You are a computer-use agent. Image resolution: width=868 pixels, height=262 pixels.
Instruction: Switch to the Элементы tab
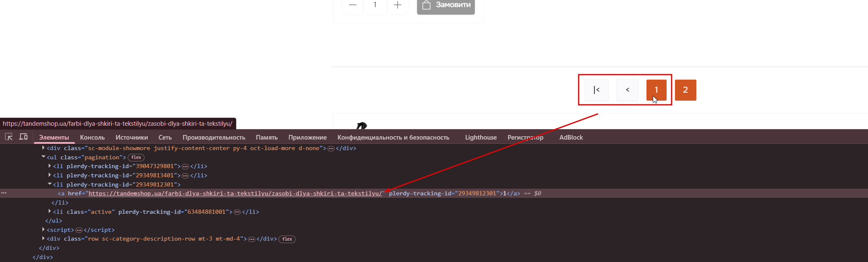pyautogui.click(x=54, y=137)
